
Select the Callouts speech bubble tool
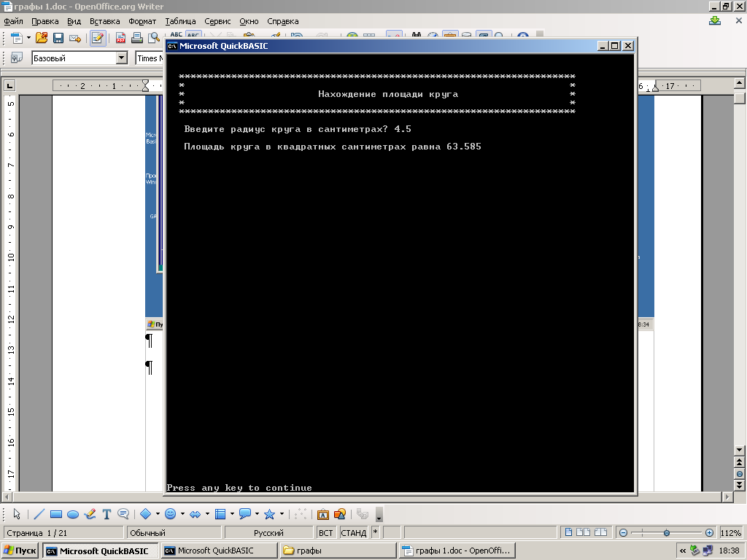123,514
